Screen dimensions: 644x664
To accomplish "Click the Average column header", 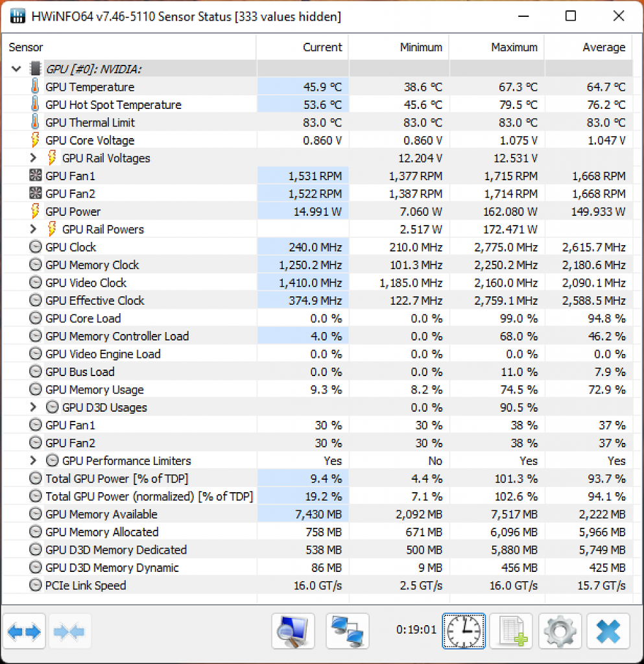I will click(x=588, y=47).
